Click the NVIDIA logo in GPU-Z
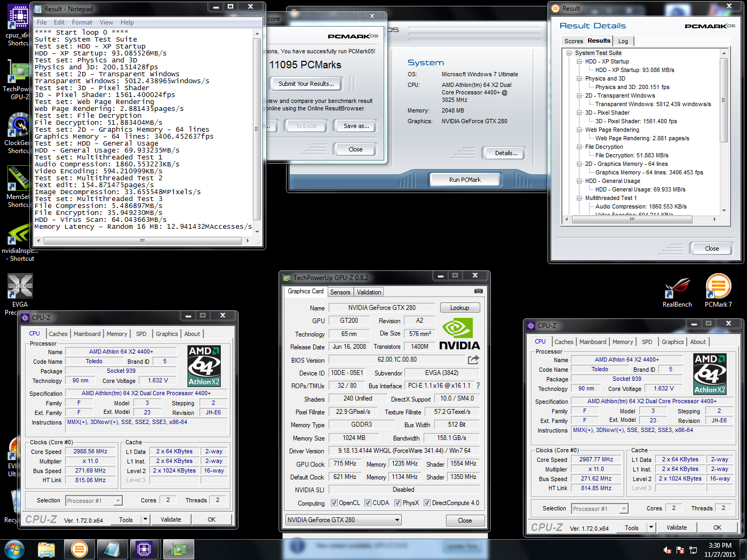 pyautogui.click(x=459, y=334)
